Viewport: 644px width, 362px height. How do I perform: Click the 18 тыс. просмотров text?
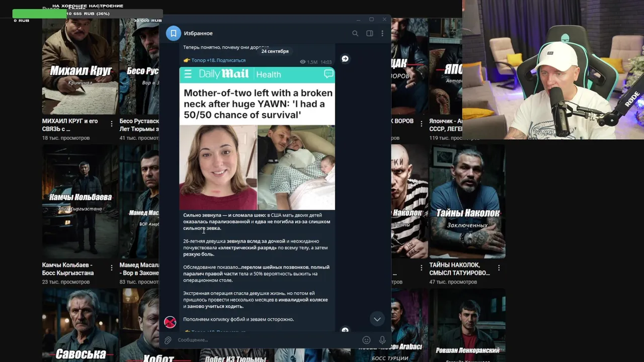tap(66, 138)
